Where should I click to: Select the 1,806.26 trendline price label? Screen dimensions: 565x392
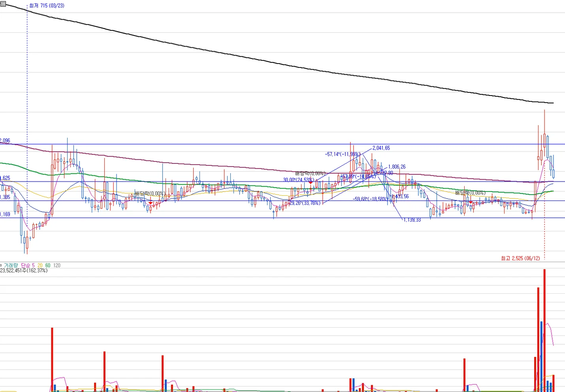pos(397,167)
